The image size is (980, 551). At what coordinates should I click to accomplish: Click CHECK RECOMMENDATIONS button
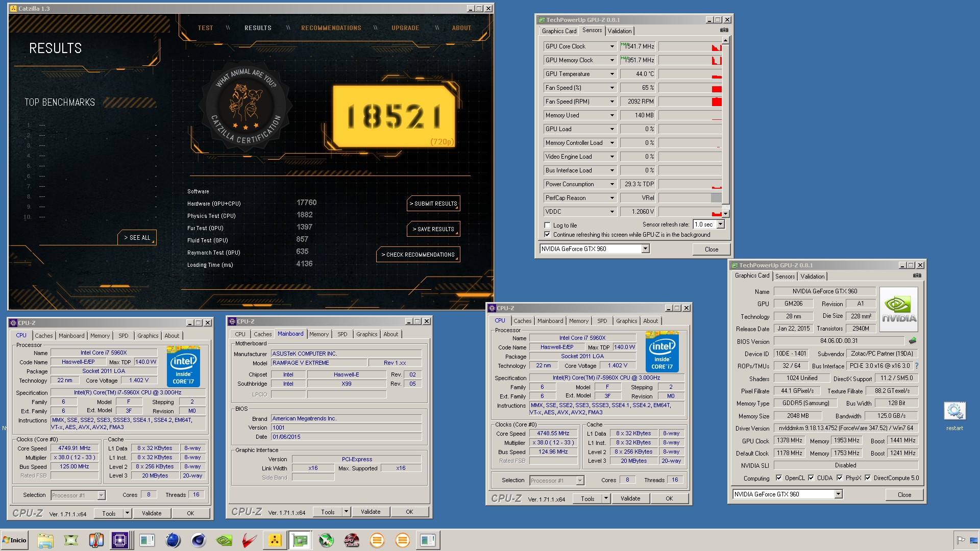point(418,255)
